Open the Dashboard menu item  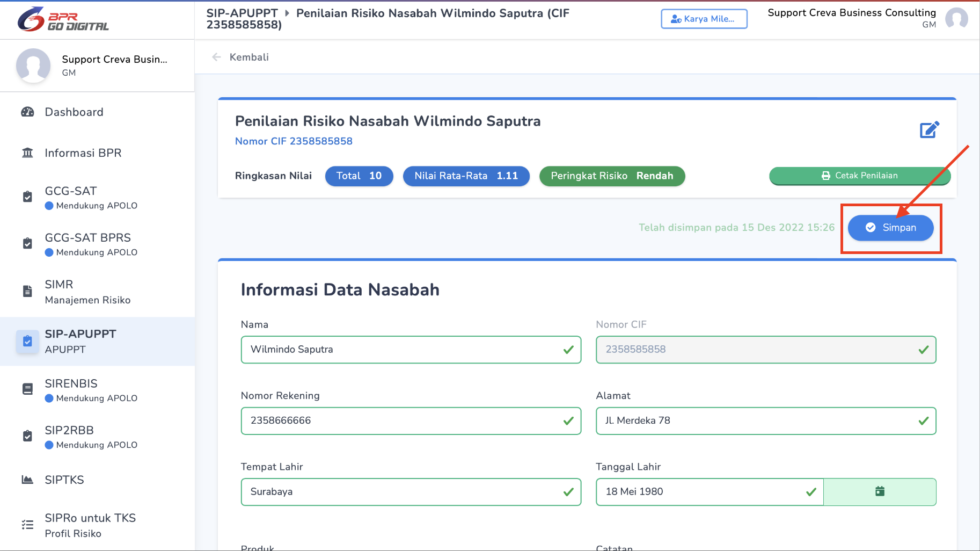(97, 112)
